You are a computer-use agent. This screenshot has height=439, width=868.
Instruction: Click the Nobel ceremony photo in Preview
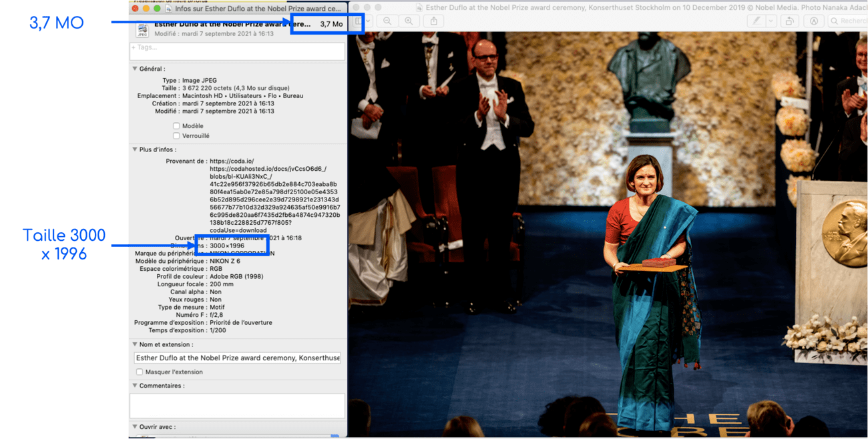(x=608, y=234)
